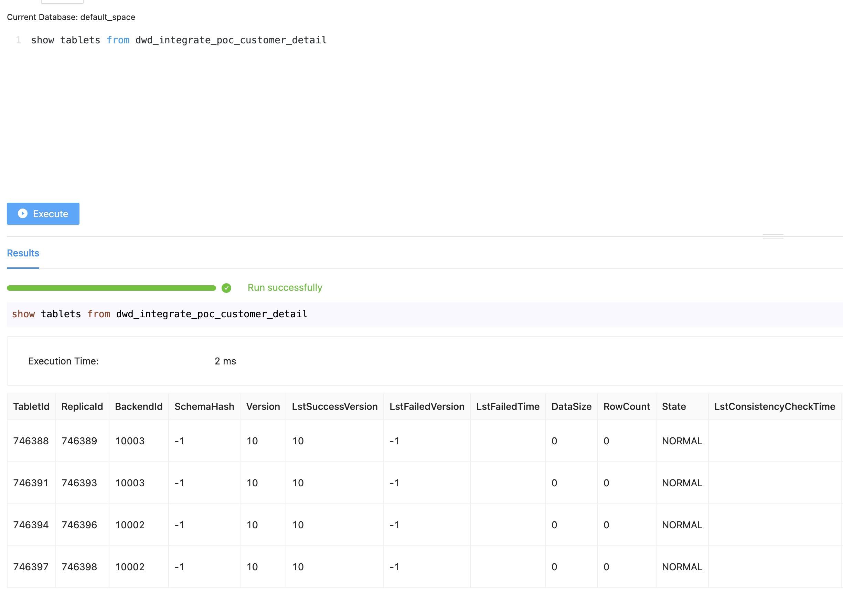Switch to the Results tab

[x=23, y=253]
